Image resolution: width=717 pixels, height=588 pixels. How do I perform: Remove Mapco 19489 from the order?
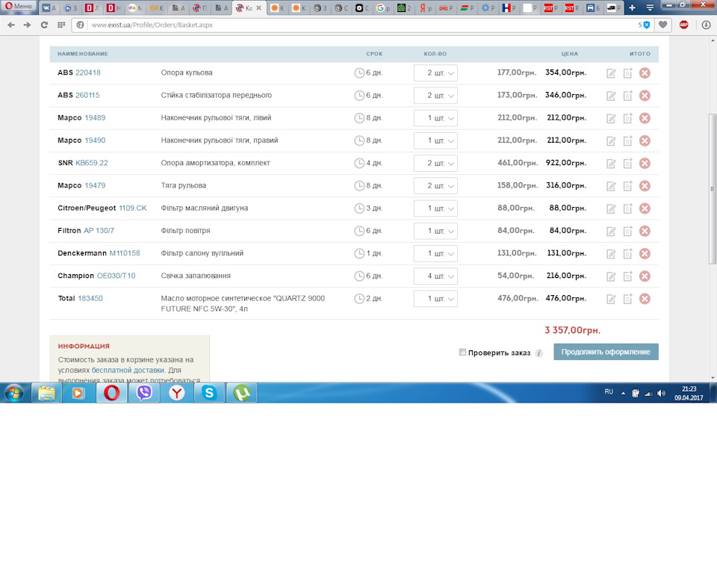click(645, 118)
